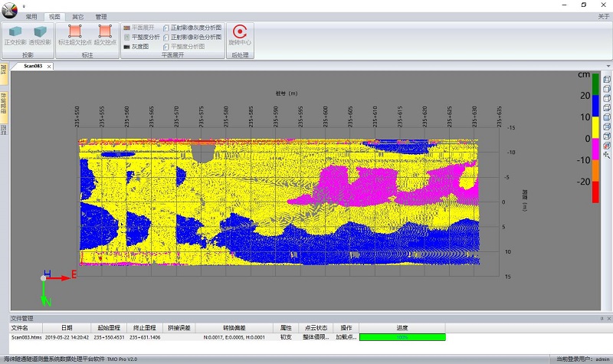Click the 标注超欠挖点 annotation tool
Viewport: 613px width, 364px height.
click(x=75, y=34)
